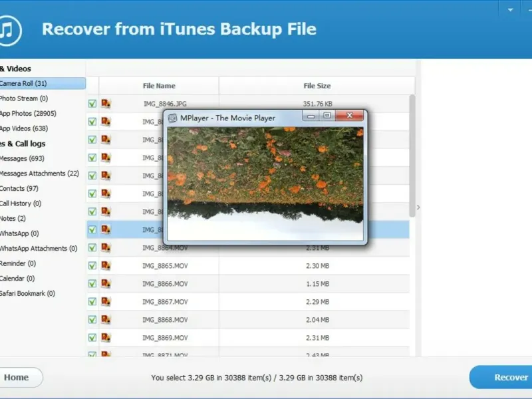This screenshot has height=399, width=532.
Task: Toggle checkbox for IMG_8868.MOV row
Action: [x=92, y=320]
